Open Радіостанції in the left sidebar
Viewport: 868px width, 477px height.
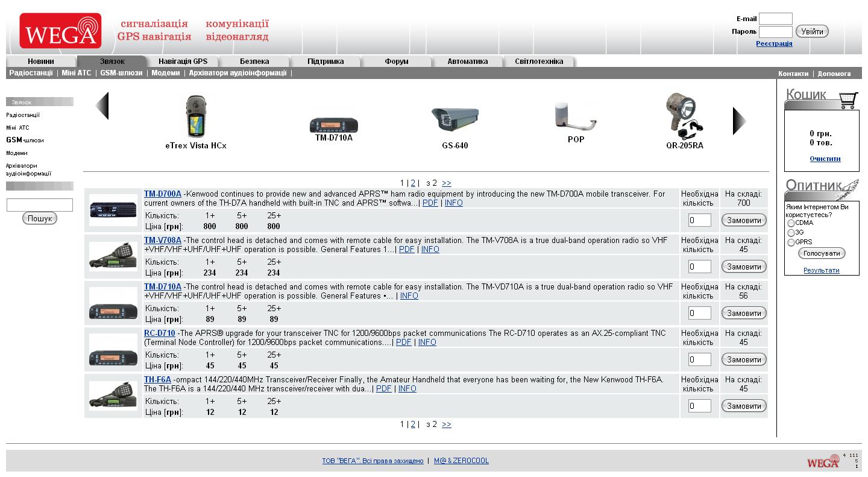[x=23, y=115]
